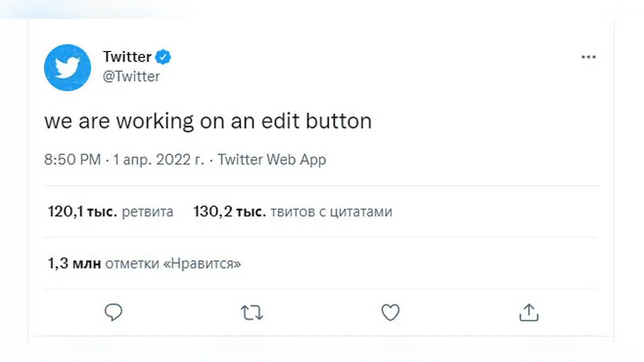Click the Twitter bird profile avatar
This screenshot has width=644, height=362.
pos(67,68)
